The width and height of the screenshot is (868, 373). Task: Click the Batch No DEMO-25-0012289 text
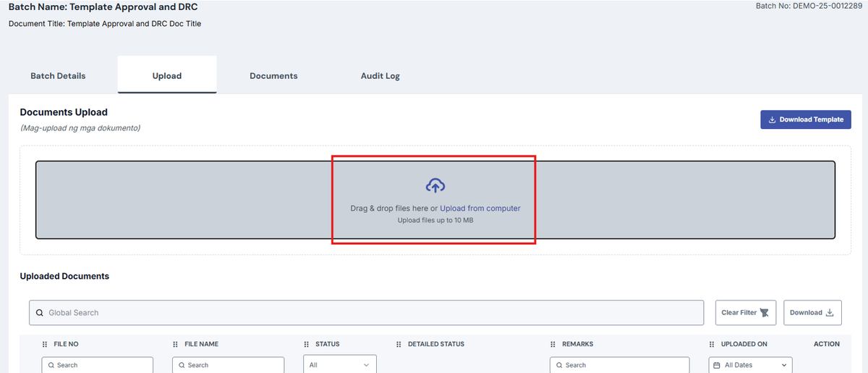(809, 6)
